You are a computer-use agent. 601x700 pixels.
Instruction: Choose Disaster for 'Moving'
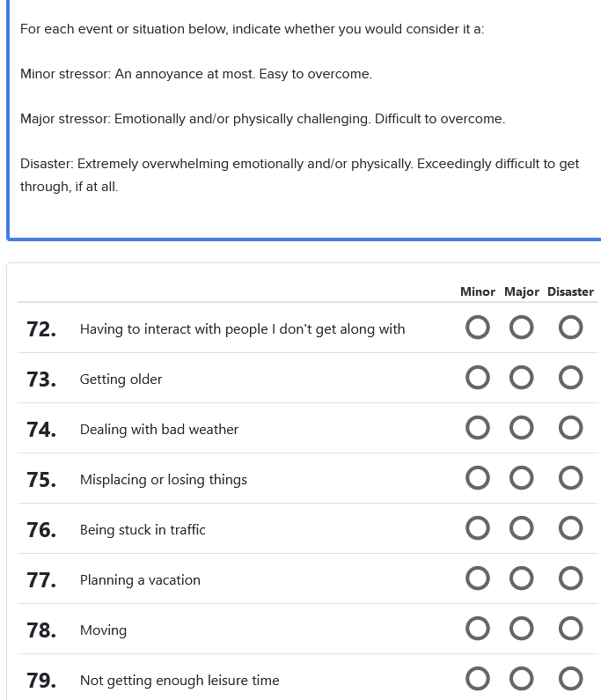click(x=571, y=630)
